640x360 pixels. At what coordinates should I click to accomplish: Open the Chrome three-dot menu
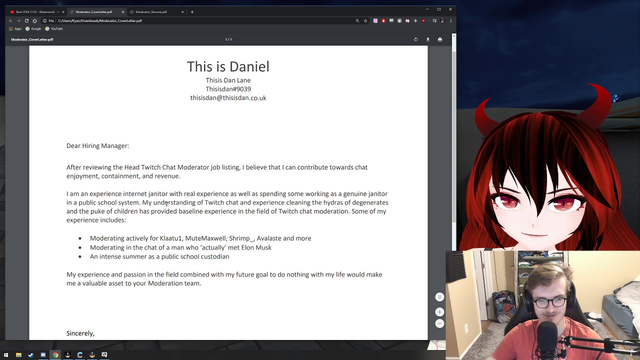[451, 21]
